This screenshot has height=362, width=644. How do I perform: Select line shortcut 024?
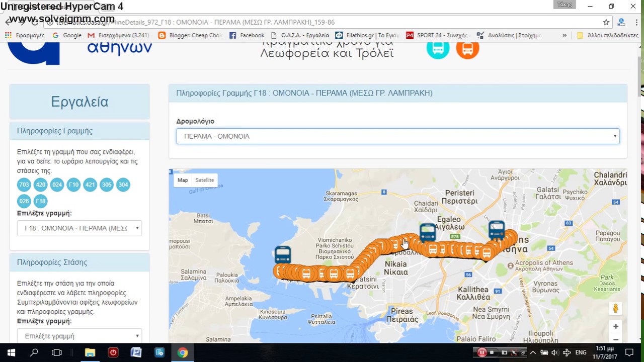point(57,185)
